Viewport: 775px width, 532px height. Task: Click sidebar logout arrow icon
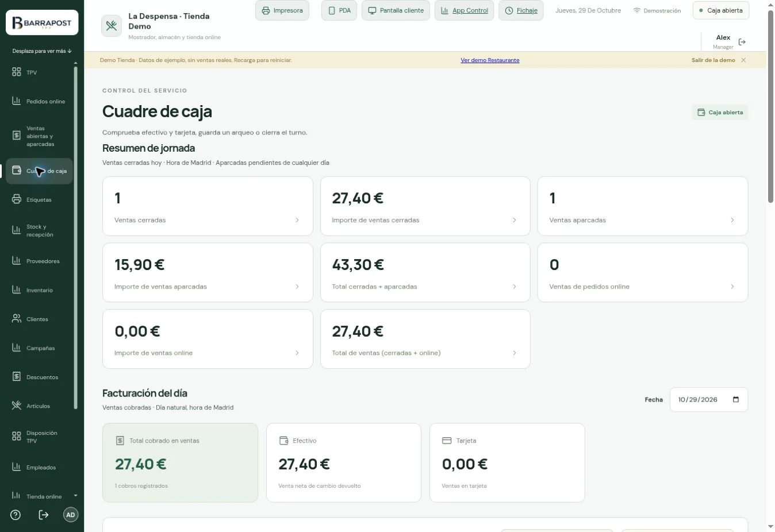click(x=44, y=515)
